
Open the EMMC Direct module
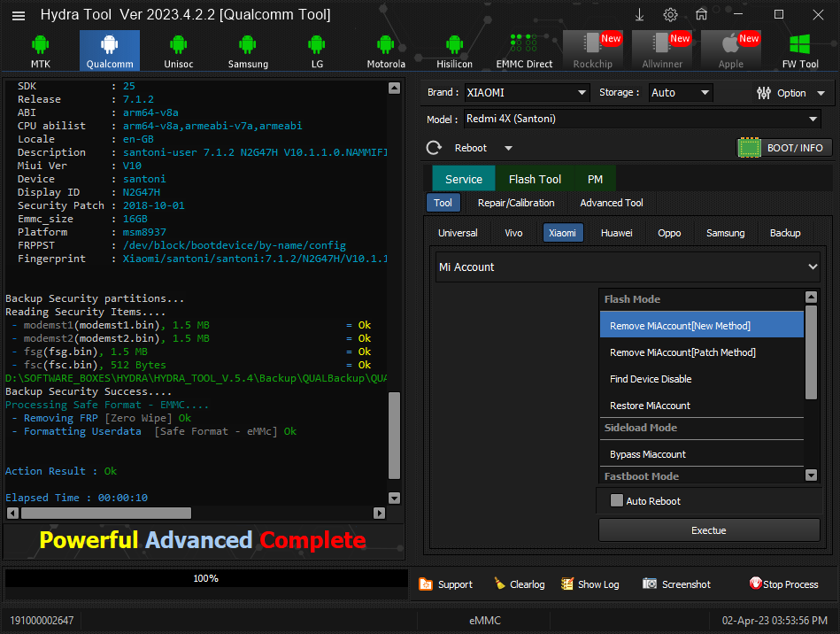[x=524, y=50]
